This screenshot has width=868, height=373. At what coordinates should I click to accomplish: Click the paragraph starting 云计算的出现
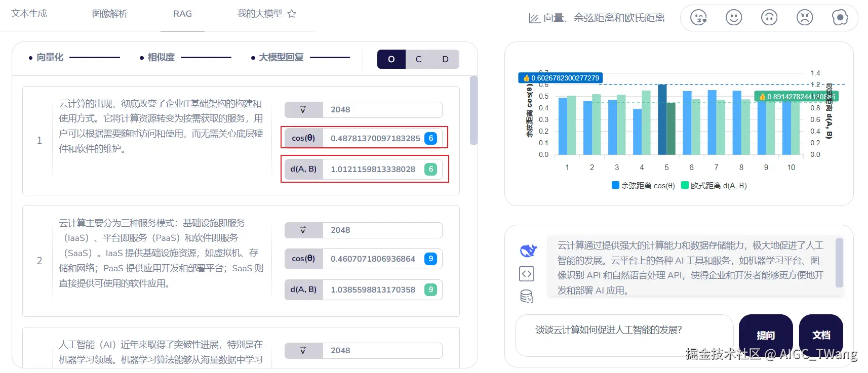(161, 126)
